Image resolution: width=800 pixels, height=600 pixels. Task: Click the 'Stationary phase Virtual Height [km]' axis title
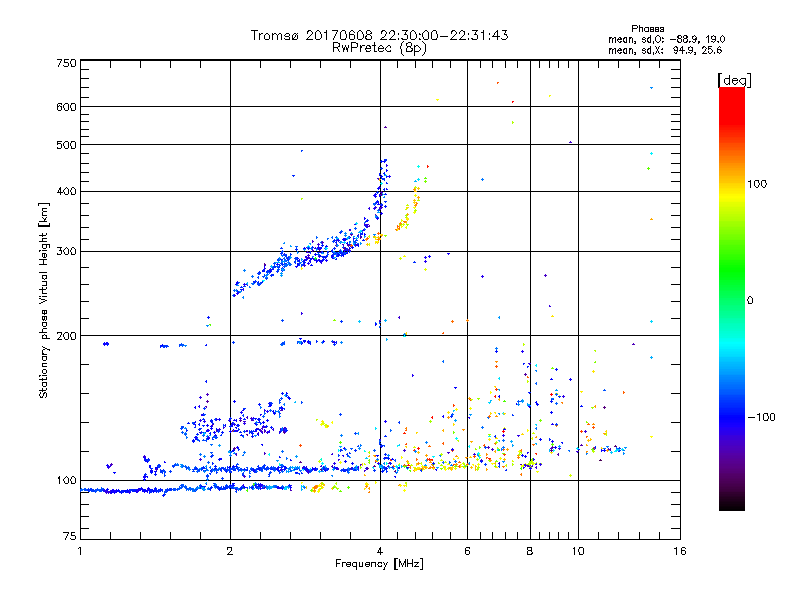click(x=43, y=300)
